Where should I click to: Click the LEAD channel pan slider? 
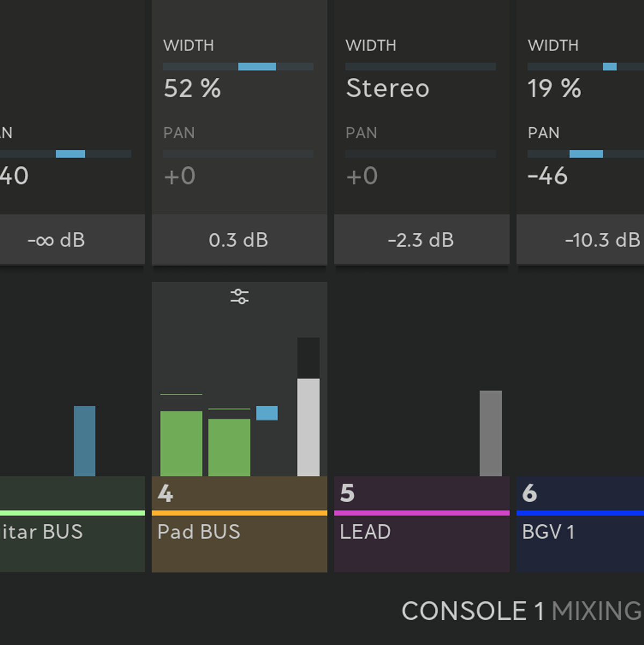pos(420,154)
